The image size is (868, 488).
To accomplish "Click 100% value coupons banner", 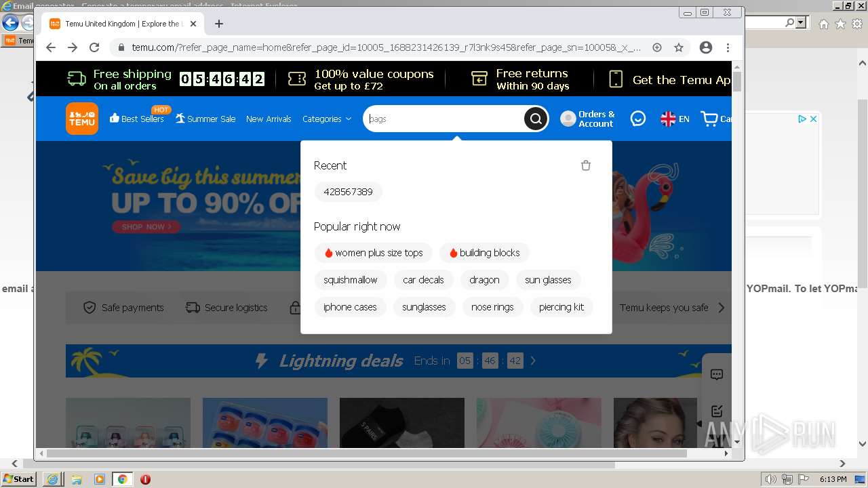I will pyautogui.click(x=361, y=79).
